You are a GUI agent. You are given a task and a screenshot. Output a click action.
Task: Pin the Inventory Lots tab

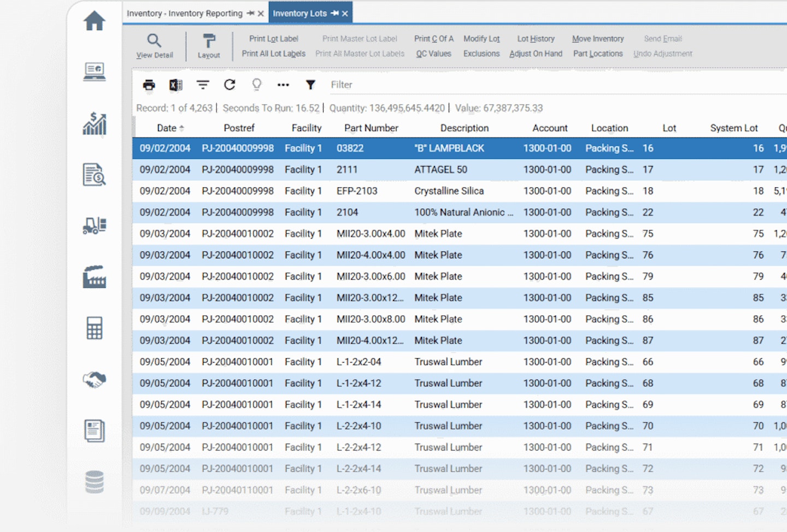pos(334,13)
